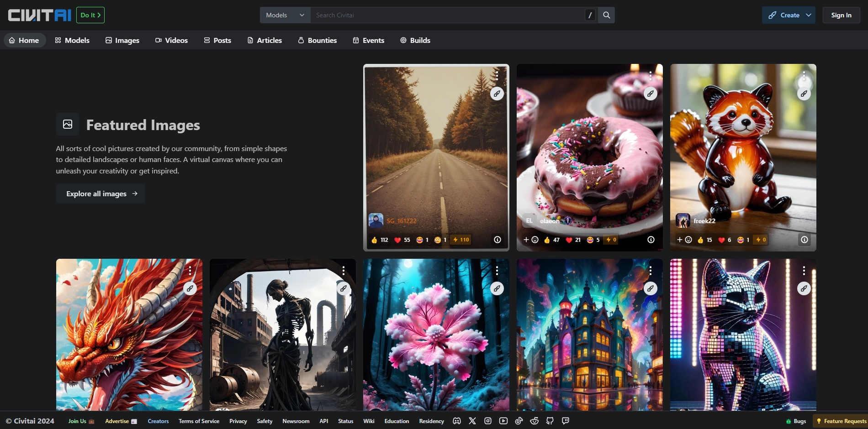Open three-dot menu on disco cat image
868x429 pixels.
point(804,271)
